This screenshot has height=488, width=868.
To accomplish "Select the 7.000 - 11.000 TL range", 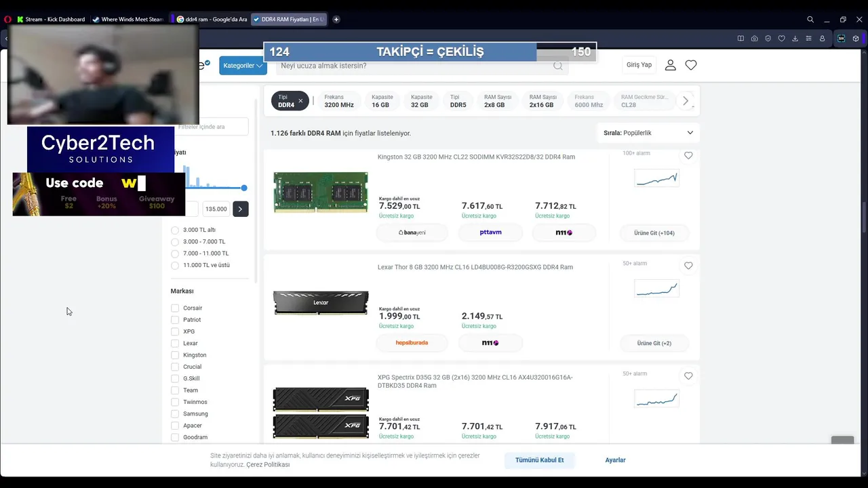I will click(175, 253).
